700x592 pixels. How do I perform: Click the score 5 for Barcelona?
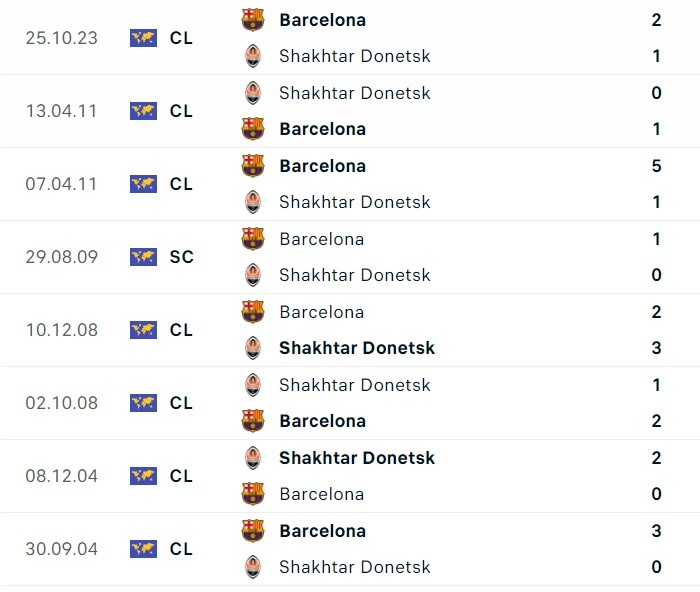[x=656, y=166]
